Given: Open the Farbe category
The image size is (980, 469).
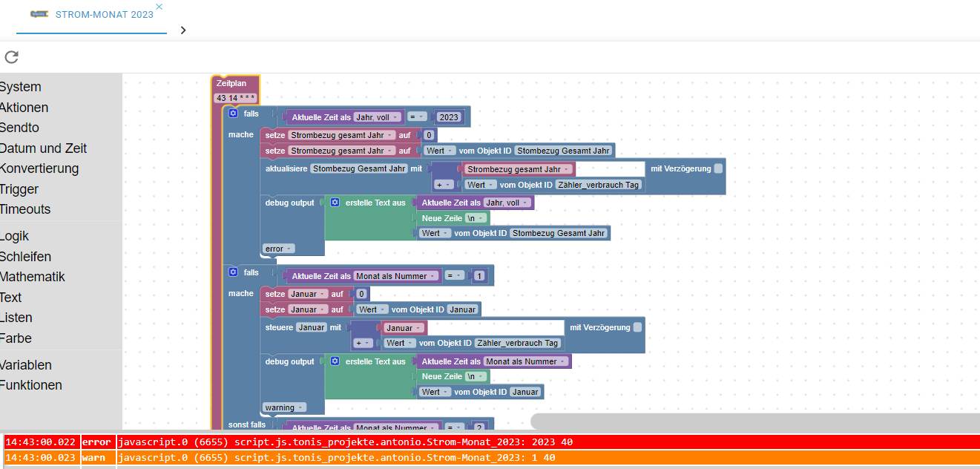Looking at the screenshot, I should [x=16, y=338].
